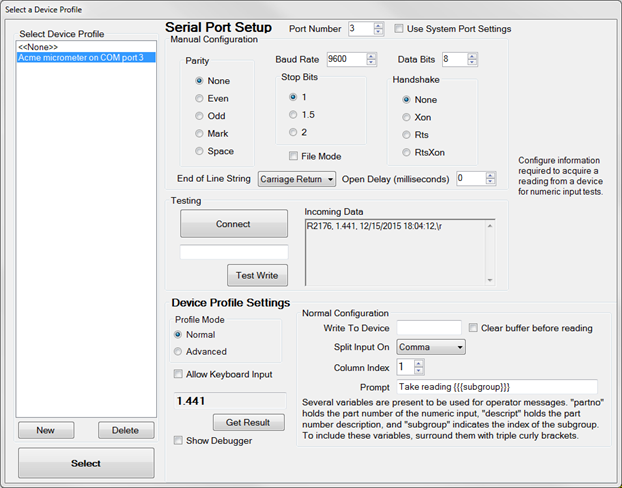Check Allow Keyboard Input
The height and width of the screenshot is (488, 622).
178,375
